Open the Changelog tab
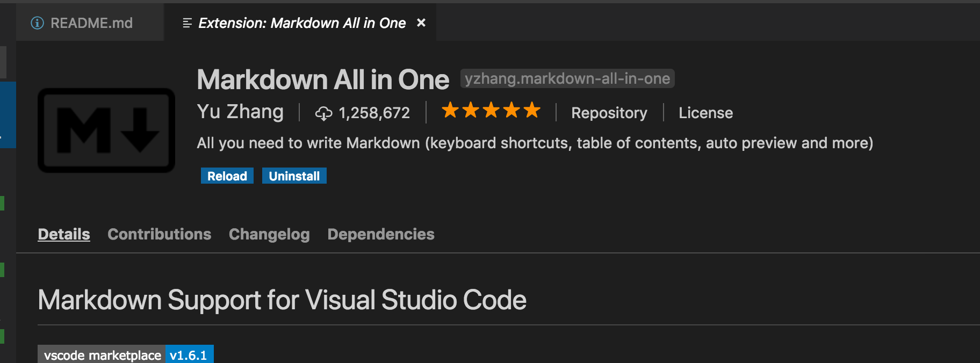Image resolution: width=980 pixels, height=363 pixels. 269,234
